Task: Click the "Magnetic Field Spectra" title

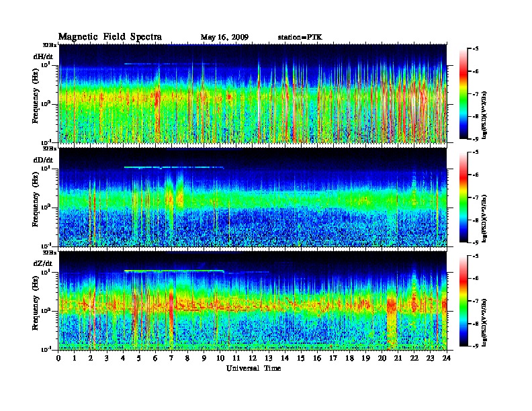Action: 110,37
